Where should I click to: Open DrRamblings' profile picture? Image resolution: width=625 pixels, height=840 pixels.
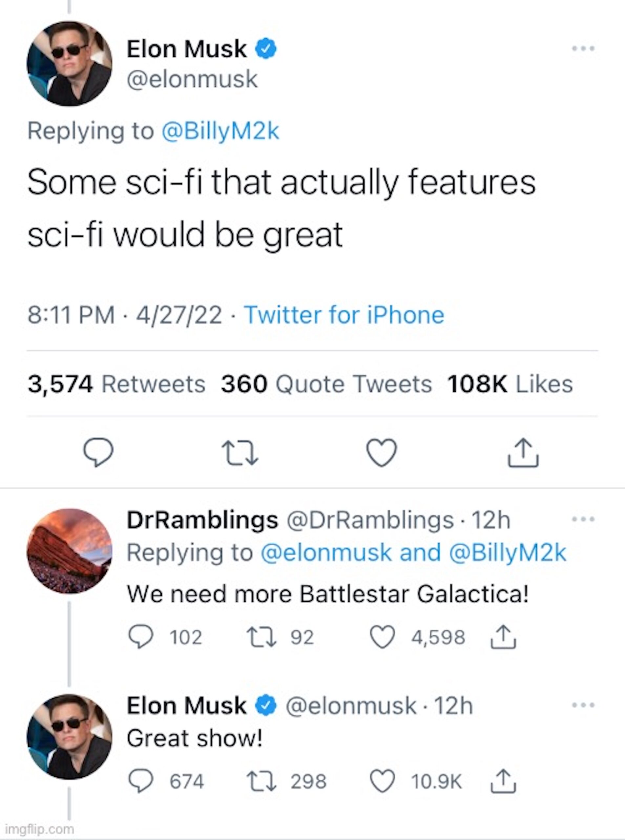coord(69,551)
